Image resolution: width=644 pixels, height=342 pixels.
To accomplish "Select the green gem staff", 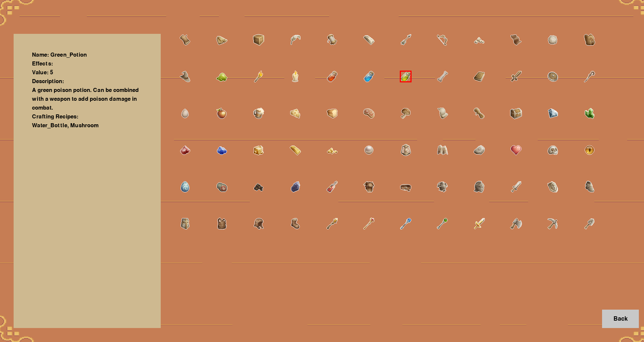I will (x=442, y=224).
